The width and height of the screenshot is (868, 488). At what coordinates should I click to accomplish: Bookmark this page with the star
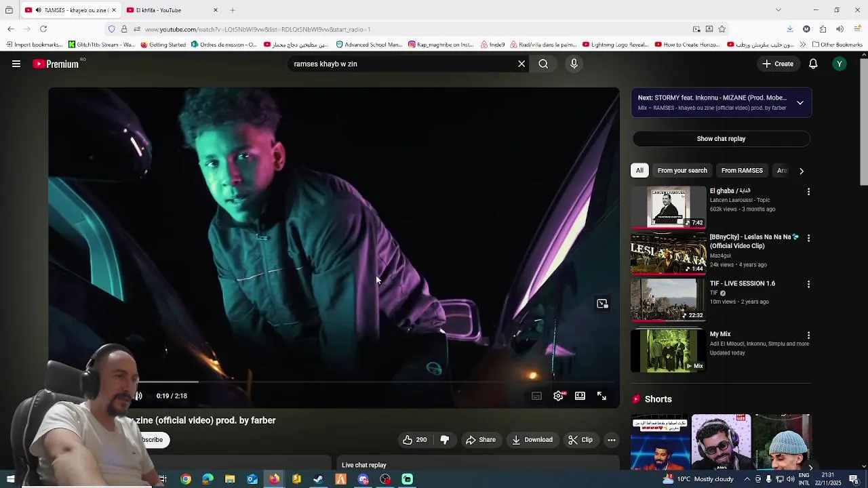(x=722, y=29)
